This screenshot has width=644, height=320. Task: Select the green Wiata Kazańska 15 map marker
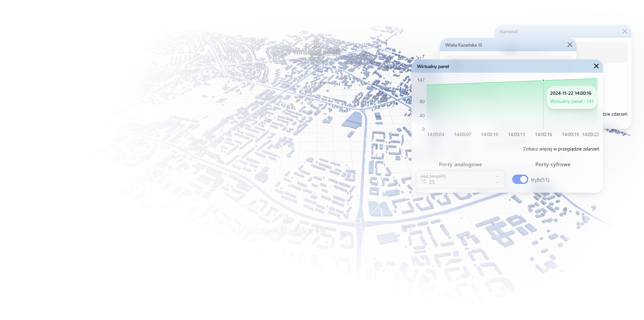pyautogui.click(x=286, y=219)
